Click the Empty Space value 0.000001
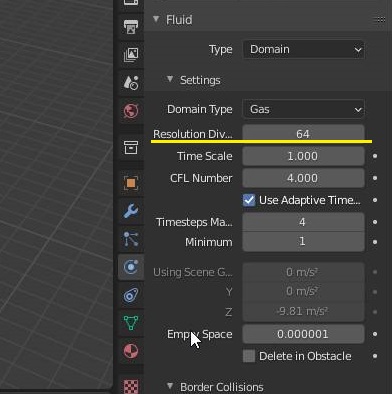The image size is (392, 394). tap(303, 334)
